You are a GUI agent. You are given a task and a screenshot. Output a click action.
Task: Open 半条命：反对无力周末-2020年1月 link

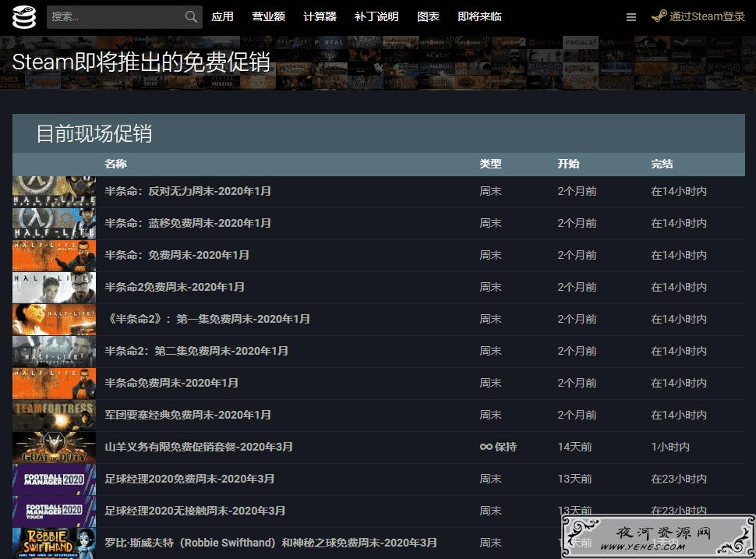pyautogui.click(x=188, y=192)
